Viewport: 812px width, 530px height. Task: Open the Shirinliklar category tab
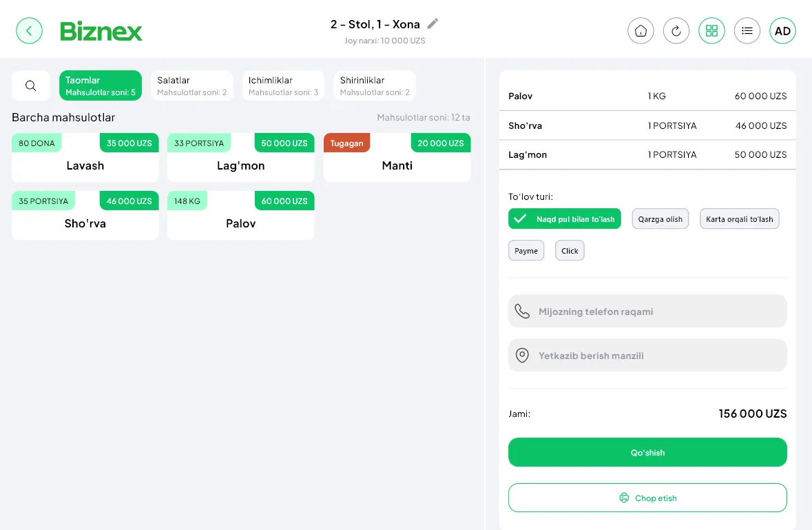(x=375, y=85)
